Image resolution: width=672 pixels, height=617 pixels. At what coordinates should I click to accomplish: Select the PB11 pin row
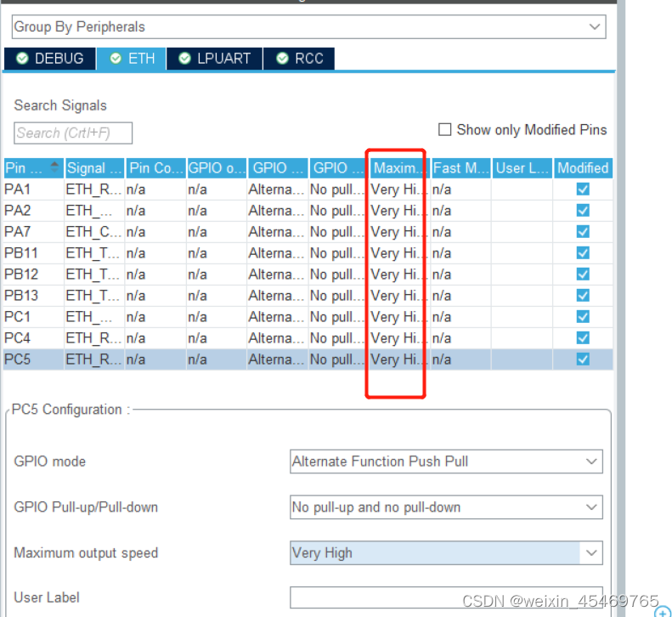(308, 253)
